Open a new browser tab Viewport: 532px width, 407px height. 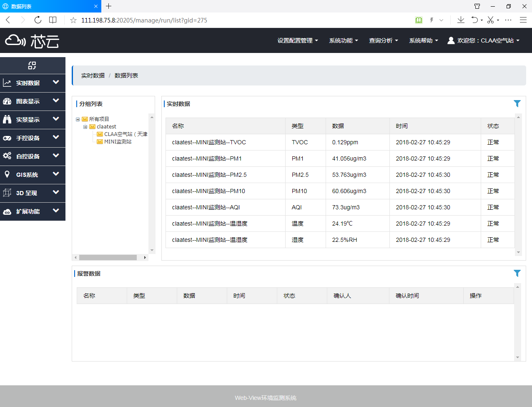109,6
